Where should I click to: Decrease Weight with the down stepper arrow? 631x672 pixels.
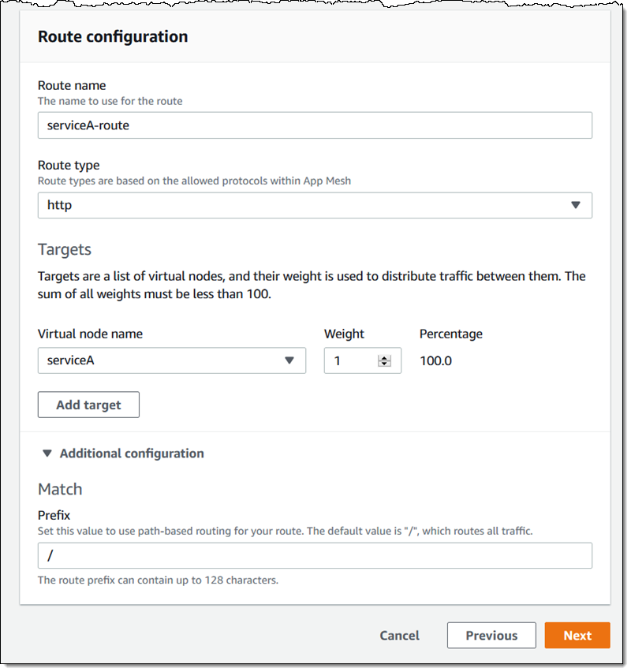click(384, 364)
